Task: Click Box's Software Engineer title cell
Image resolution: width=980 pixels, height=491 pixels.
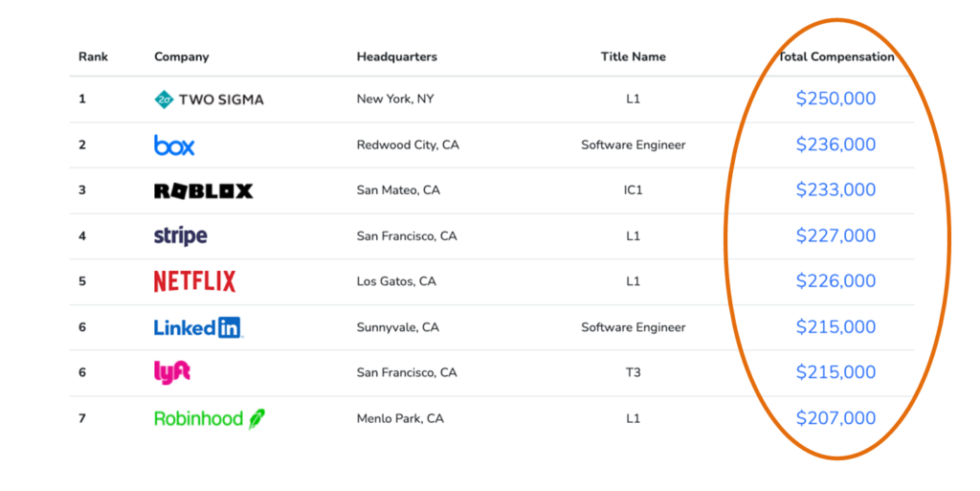Action: (634, 145)
